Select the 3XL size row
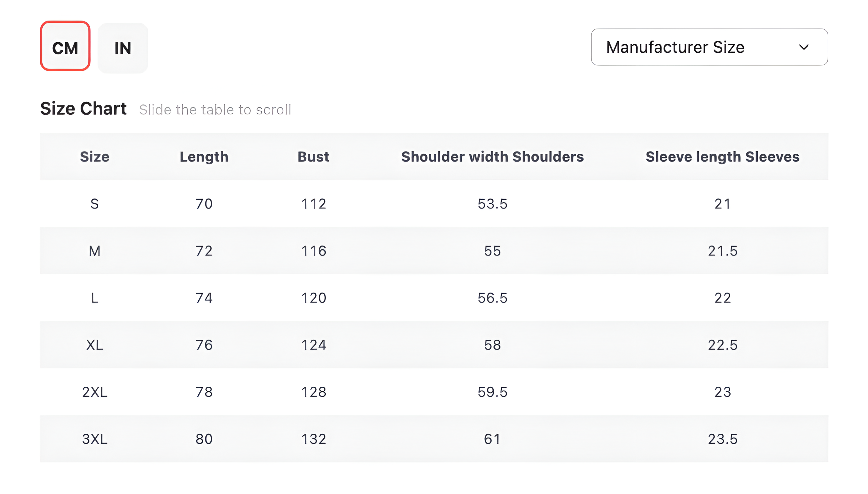 pyautogui.click(x=94, y=439)
